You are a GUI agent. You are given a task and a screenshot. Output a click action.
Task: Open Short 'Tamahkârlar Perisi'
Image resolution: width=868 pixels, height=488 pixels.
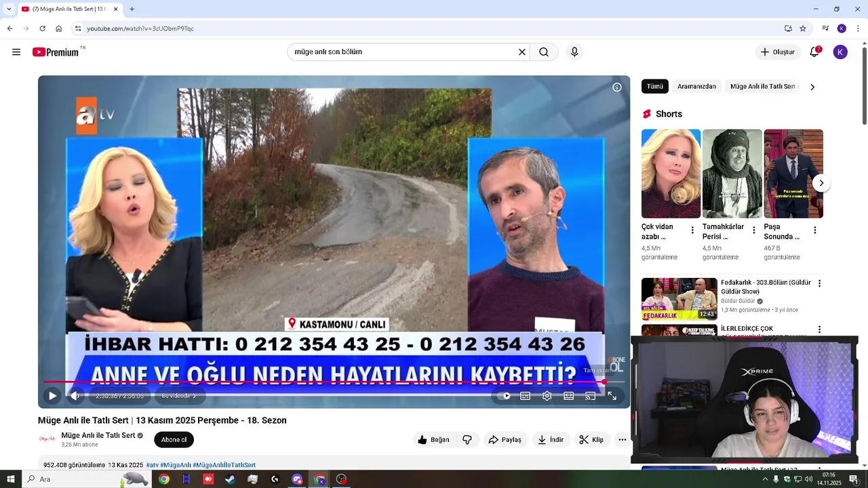pyautogui.click(x=732, y=174)
